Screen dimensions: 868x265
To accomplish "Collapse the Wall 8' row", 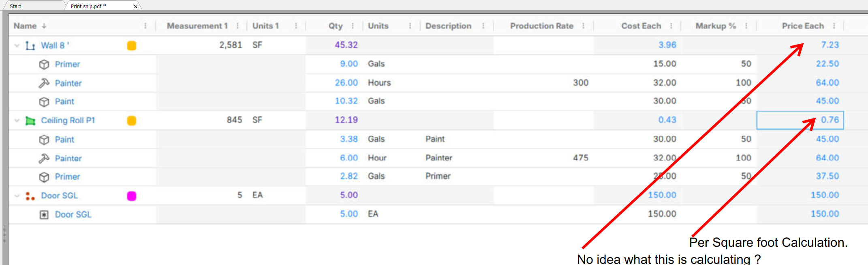I will coord(17,45).
